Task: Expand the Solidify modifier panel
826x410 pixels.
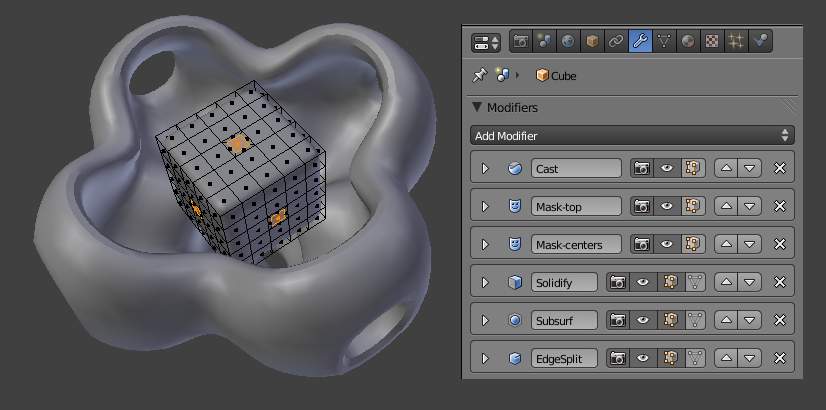Action: (485, 282)
